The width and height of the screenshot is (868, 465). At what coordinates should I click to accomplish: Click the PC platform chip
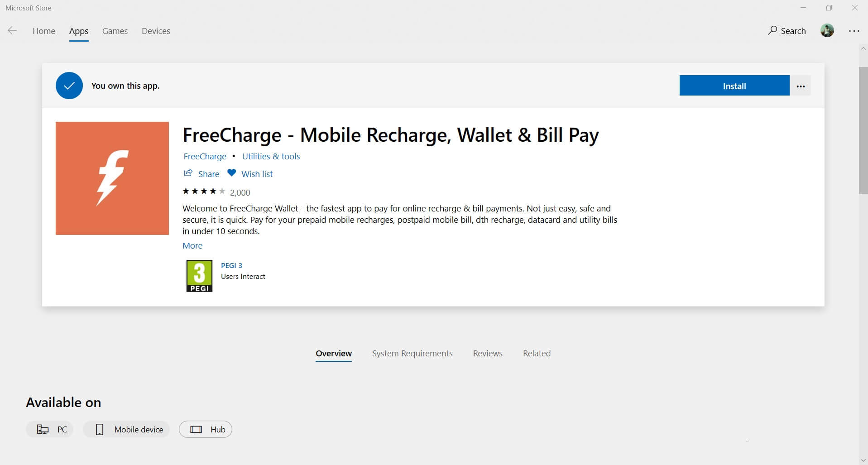pyautogui.click(x=50, y=429)
